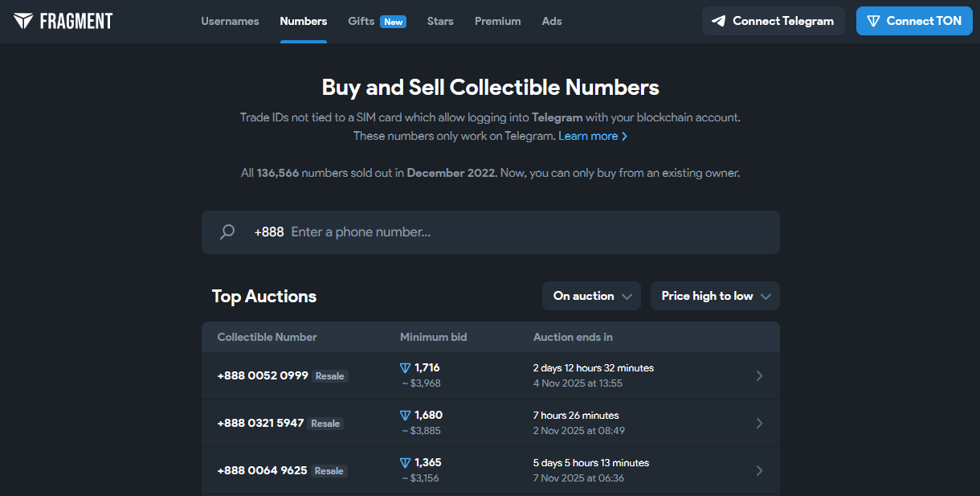Image resolution: width=980 pixels, height=496 pixels.
Task: Click the Buy and Sell Collectible Numbers heading
Action: 491,88
